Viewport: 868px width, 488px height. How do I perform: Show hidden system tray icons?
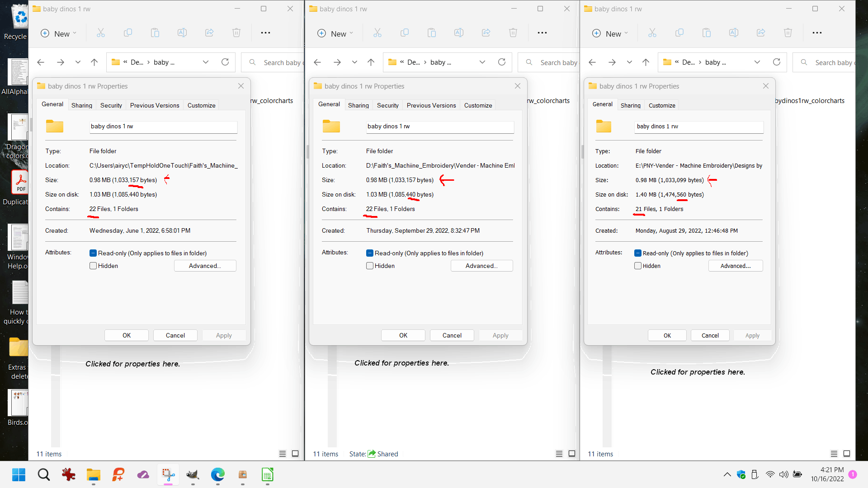(727, 474)
